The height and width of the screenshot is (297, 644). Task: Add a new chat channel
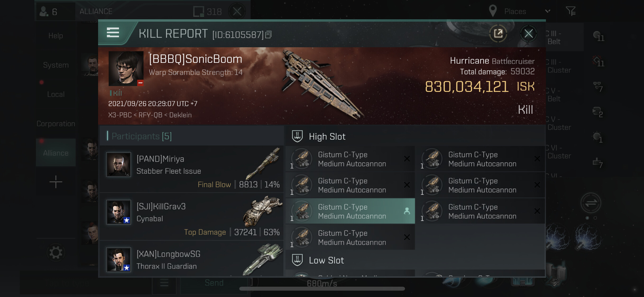point(56,182)
